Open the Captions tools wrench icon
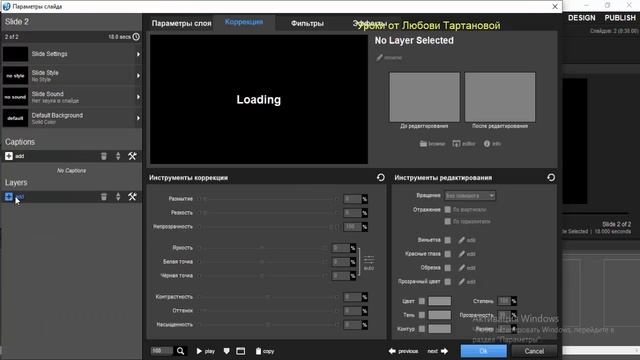The width and height of the screenshot is (640, 360). pyautogui.click(x=132, y=156)
